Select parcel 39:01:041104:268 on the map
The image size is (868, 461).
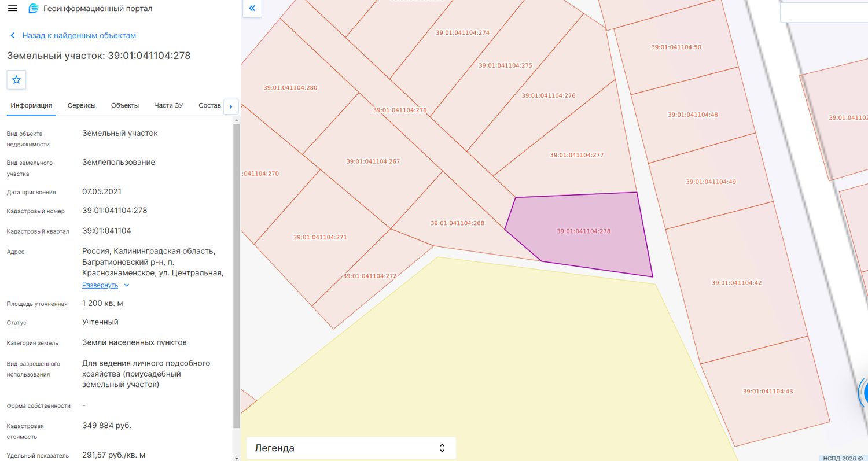[x=457, y=223]
